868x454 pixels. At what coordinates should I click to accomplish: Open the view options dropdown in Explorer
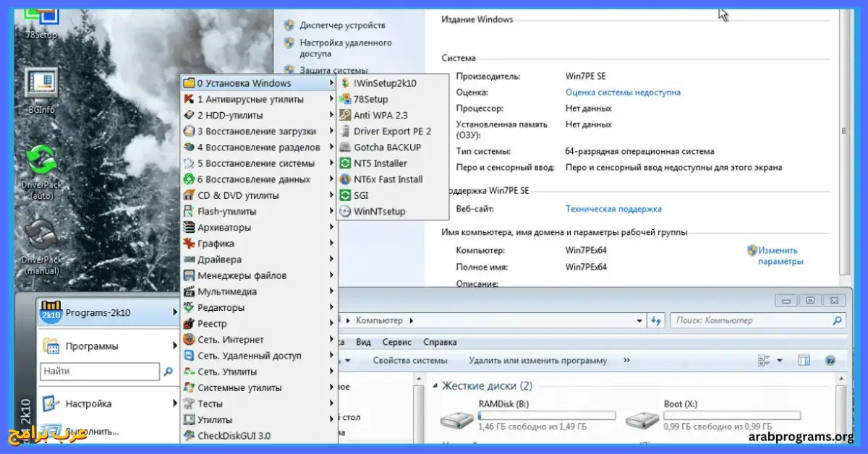coord(780,360)
